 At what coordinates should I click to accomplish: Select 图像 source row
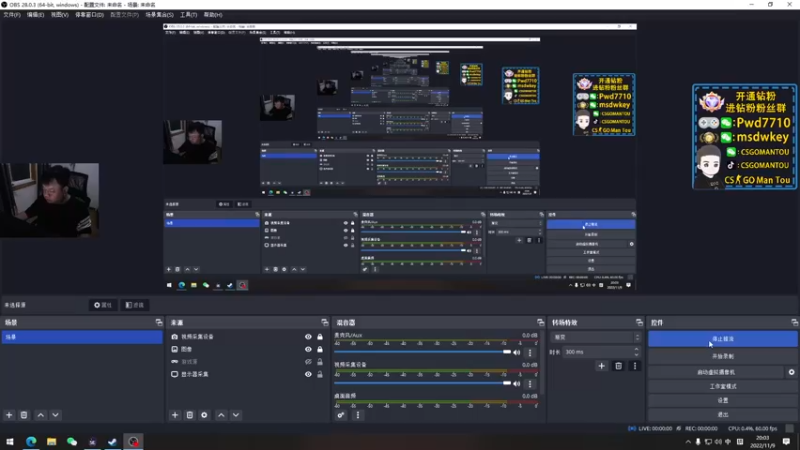(247, 349)
